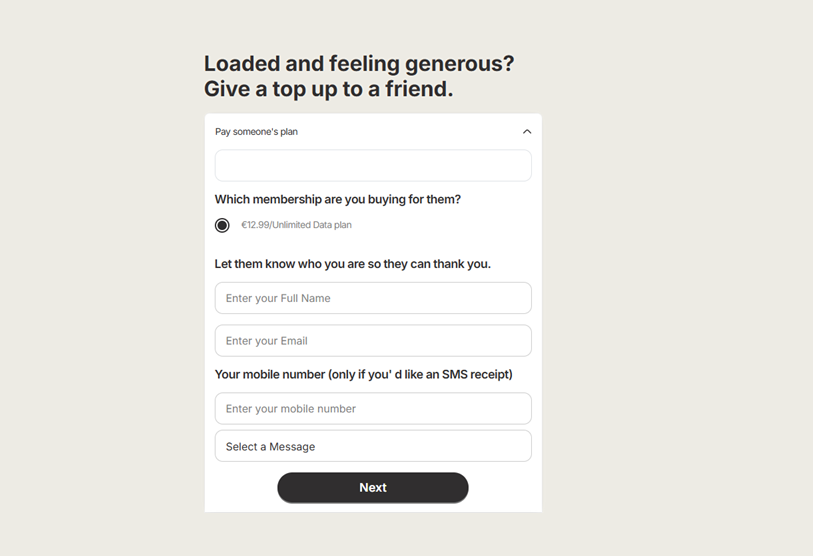The height and width of the screenshot is (556, 813).
Task: Click the "Which membership are you buying" question
Action: pyautogui.click(x=338, y=199)
